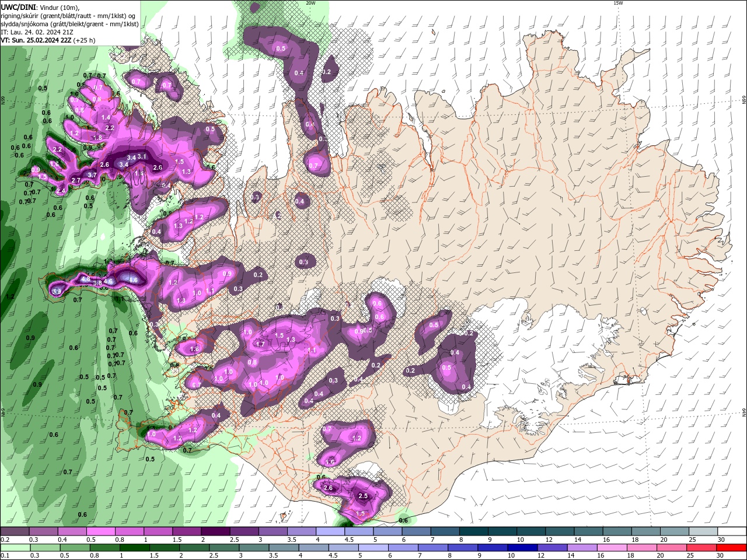This screenshot has width=747, height=560.
Task: Click the 15W longitude label
Action: [x=619, y=3]
